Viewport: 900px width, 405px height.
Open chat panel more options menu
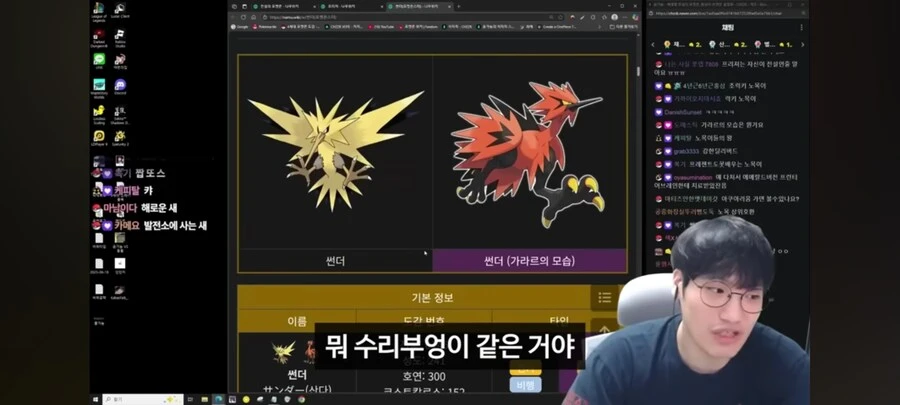click(801, 27)
